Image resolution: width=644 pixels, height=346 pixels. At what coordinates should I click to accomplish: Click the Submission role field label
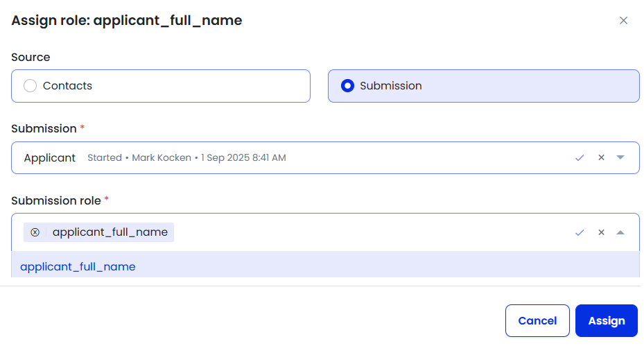click(55, 200)
